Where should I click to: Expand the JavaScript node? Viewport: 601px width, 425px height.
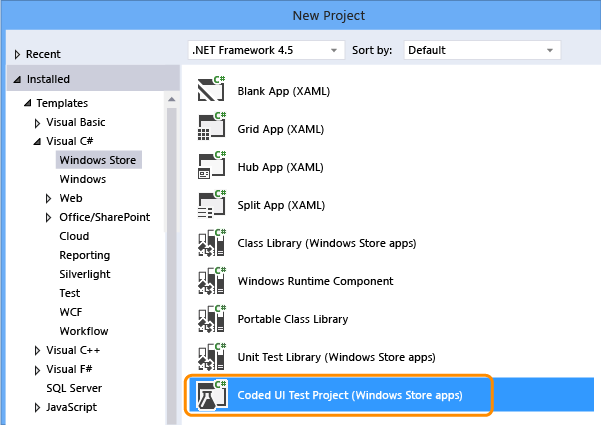(x=37, y=408)
